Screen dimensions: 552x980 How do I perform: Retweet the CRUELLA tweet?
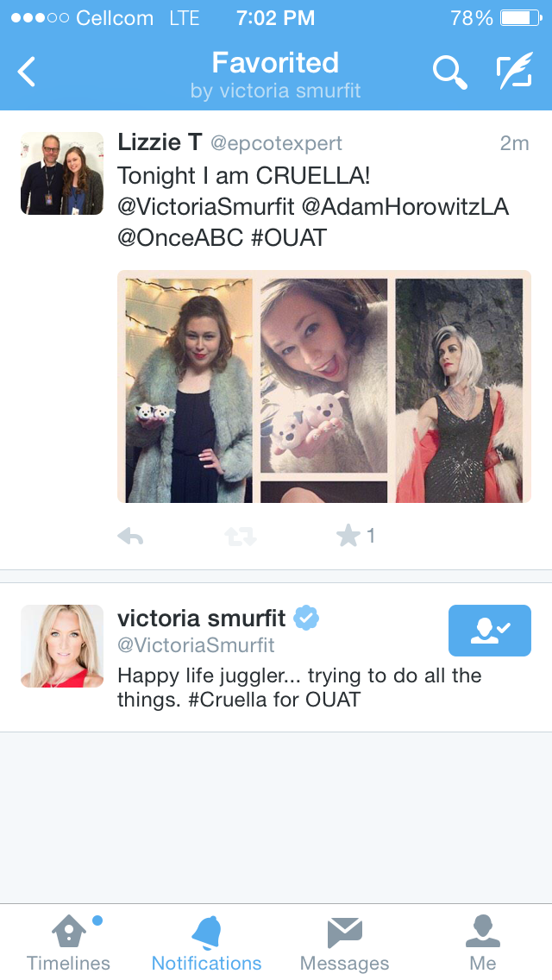[x=241, y=537]
